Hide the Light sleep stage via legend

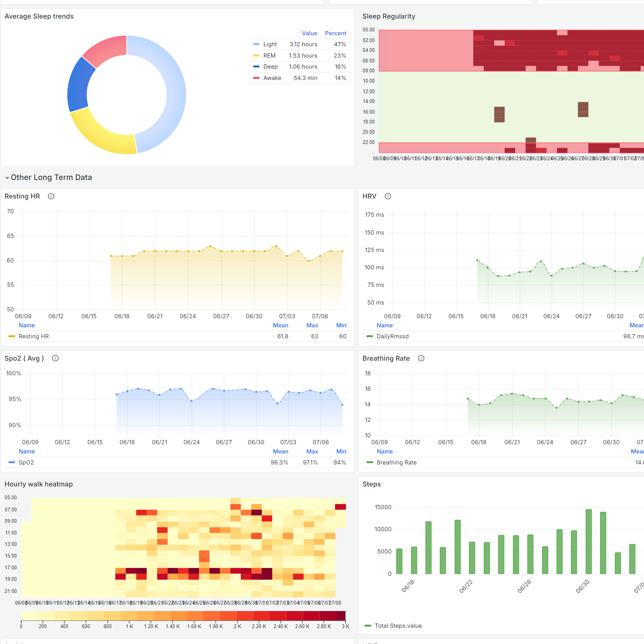(270, 44)
